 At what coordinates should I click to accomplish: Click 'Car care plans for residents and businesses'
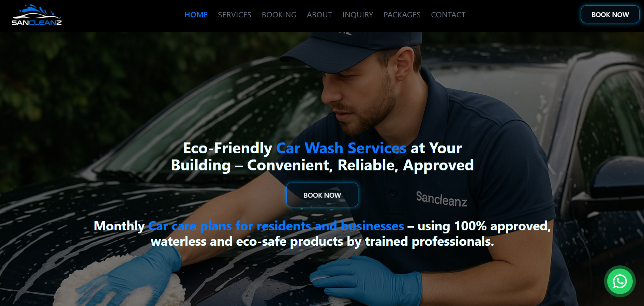click(x=276, y=226)
